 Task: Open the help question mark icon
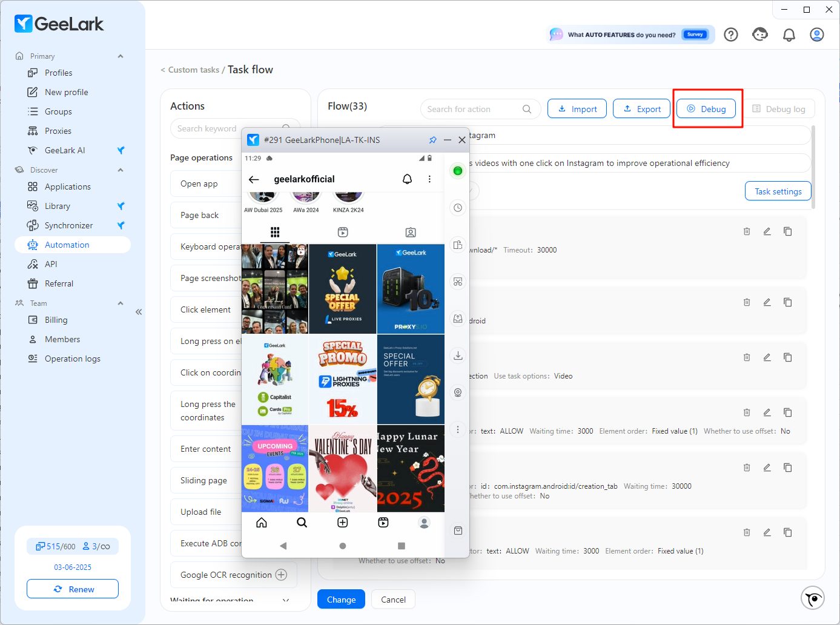coord(731,35)
